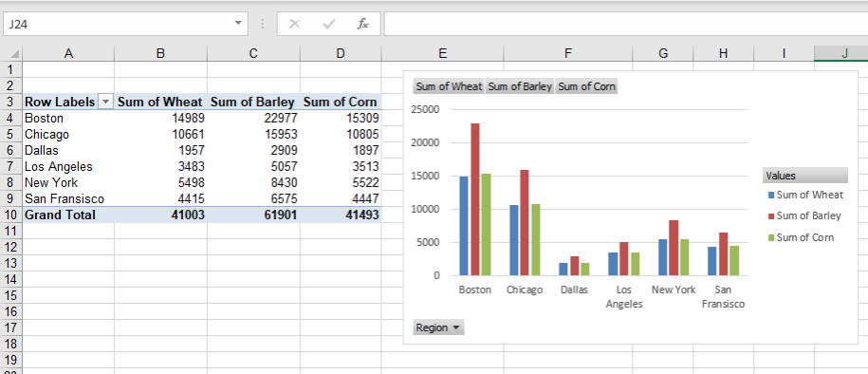Select column G header
This screenshot has width=868, height=374.
click(663, 53)
